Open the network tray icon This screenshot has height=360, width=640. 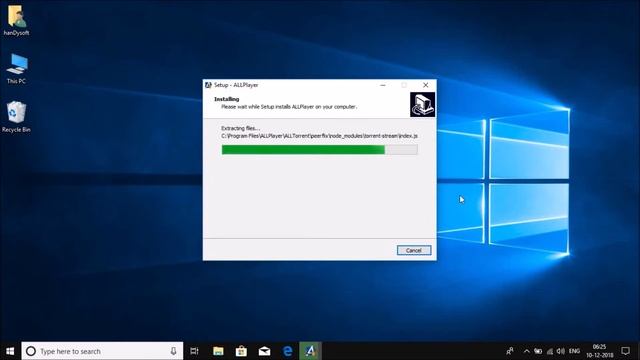tap(550, 351)
